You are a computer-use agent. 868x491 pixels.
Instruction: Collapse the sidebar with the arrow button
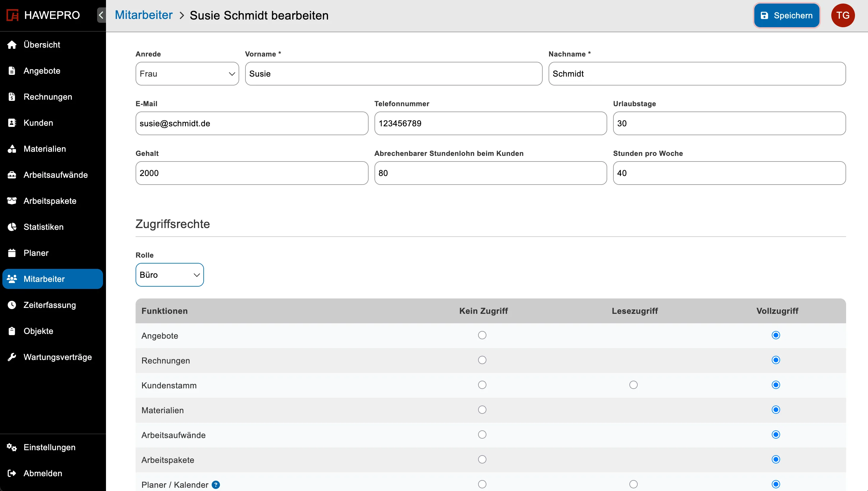[x=101, y=15]
